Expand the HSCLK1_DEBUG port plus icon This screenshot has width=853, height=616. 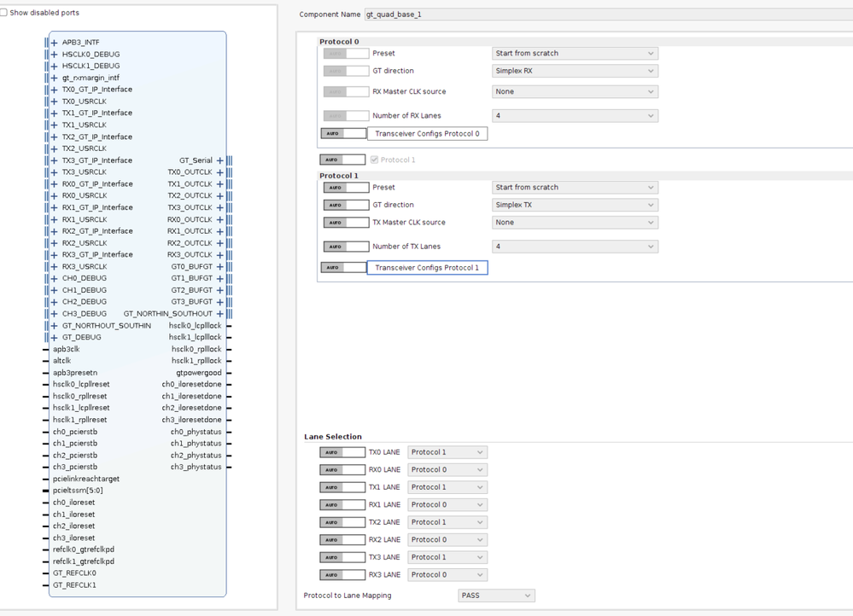(x=54, y=66)
